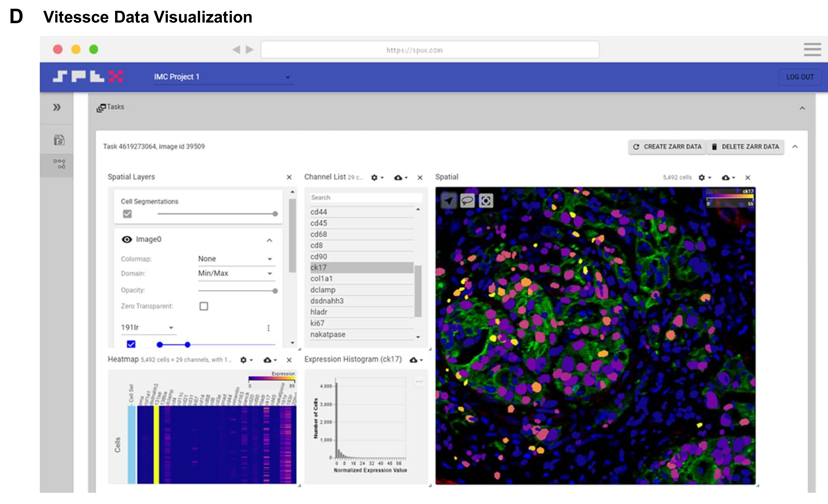Screen dimensions: 828x504
Task: Click the CREATE ZARR DATA button
Action: click(x=667, y=147)
